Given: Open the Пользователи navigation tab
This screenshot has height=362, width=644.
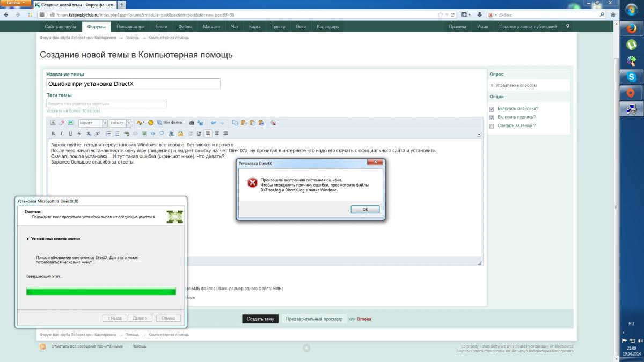Looking at the screenshot, I should tap(130, 26).
